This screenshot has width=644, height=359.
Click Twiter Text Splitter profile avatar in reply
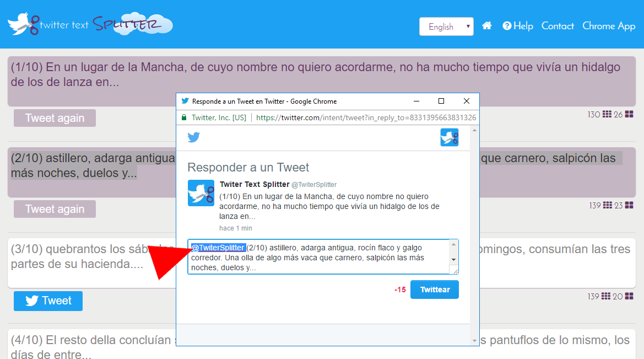pos(201,193)
